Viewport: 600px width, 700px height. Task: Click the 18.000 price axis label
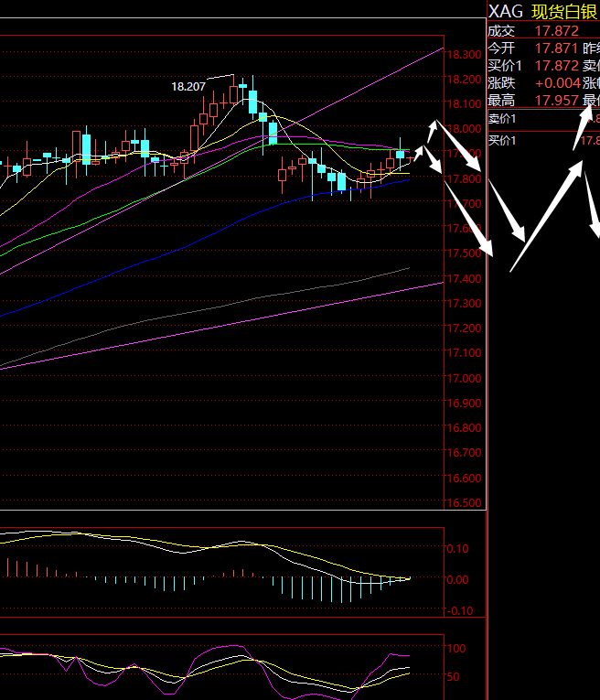pos(465,129)
